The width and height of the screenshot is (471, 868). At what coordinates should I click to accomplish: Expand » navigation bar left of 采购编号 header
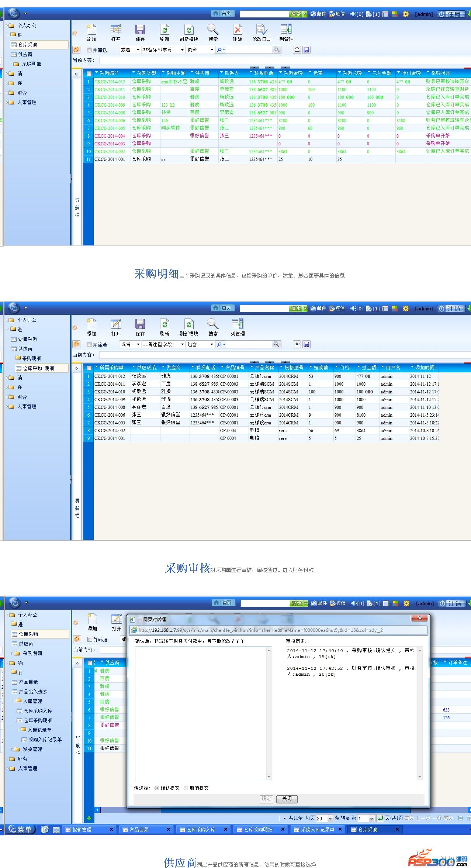click(x=76, y=74)
